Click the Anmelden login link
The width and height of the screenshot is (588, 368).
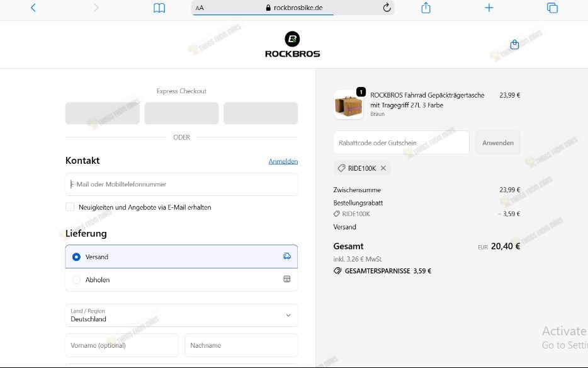point(283,161)
